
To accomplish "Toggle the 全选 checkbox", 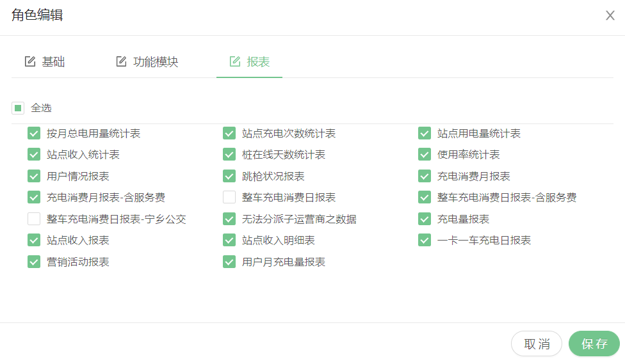I will (x=18, y=108).
